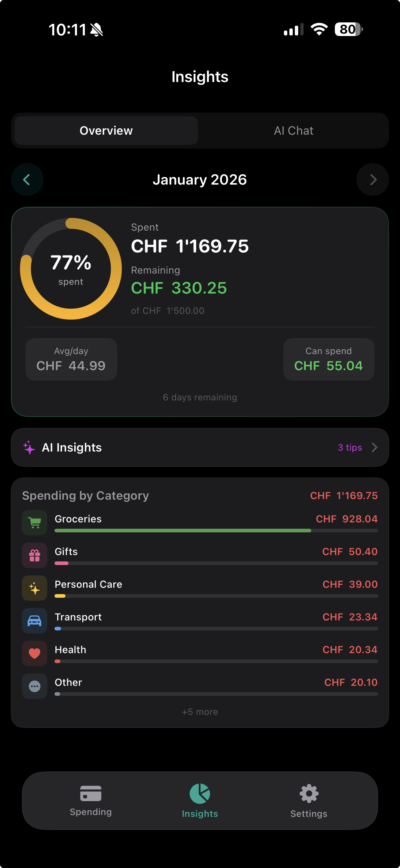Switch to the AI Chat tab
This screenshot has width=400, height=868.
click(x=293, y=130)
